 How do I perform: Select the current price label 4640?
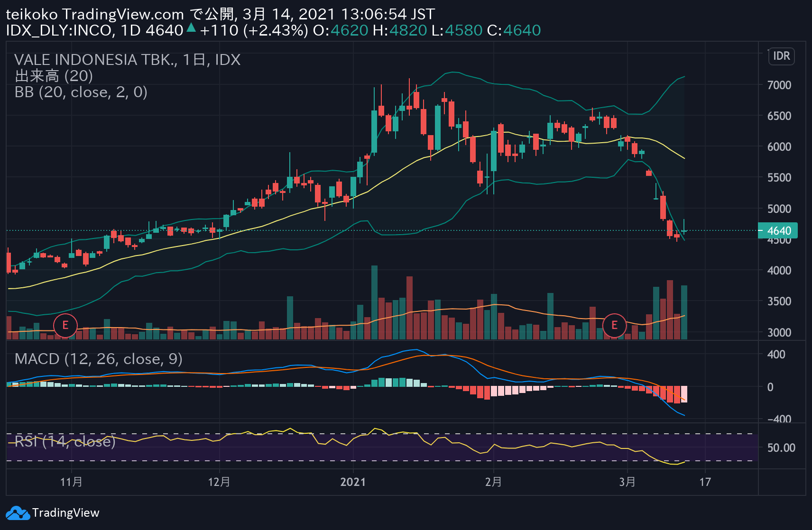[778, 231]
